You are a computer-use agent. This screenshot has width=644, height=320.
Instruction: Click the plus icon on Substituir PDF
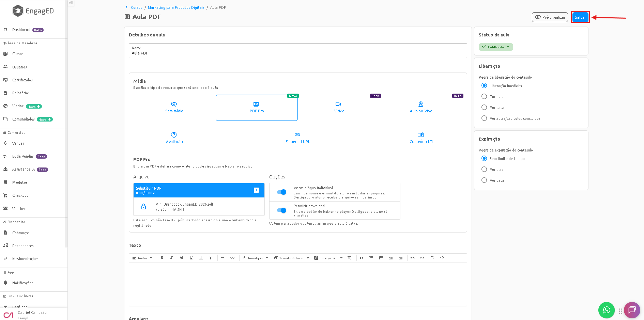pos(257,190)
